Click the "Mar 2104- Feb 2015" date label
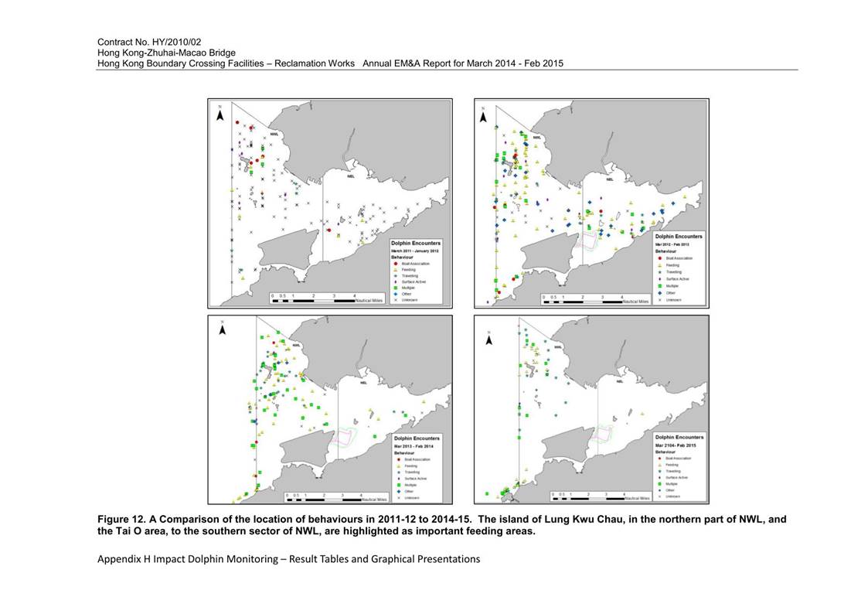The image size is (868, 614). (x=676, y=445)
